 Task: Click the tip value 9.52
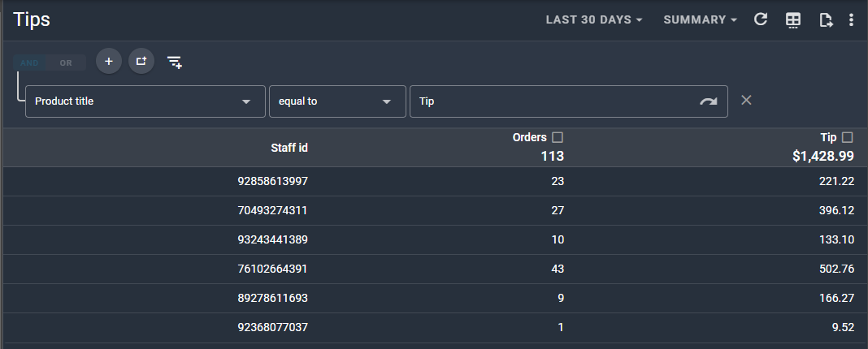coord(843,327)
